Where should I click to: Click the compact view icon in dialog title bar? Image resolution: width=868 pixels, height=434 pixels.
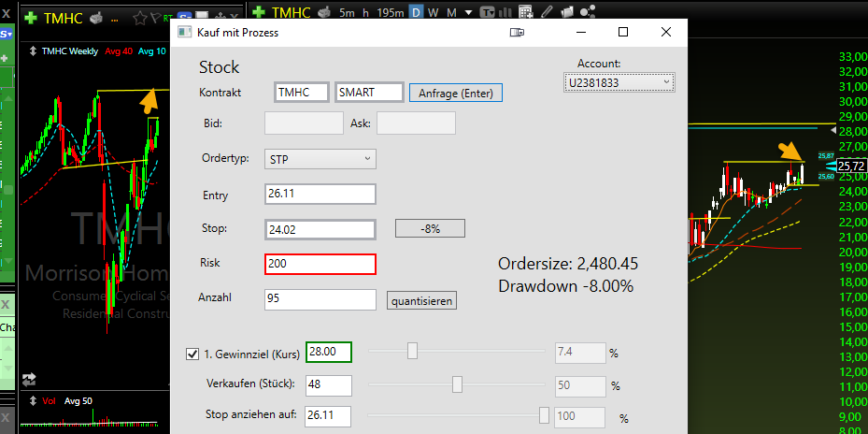click(x=517, y=33)
